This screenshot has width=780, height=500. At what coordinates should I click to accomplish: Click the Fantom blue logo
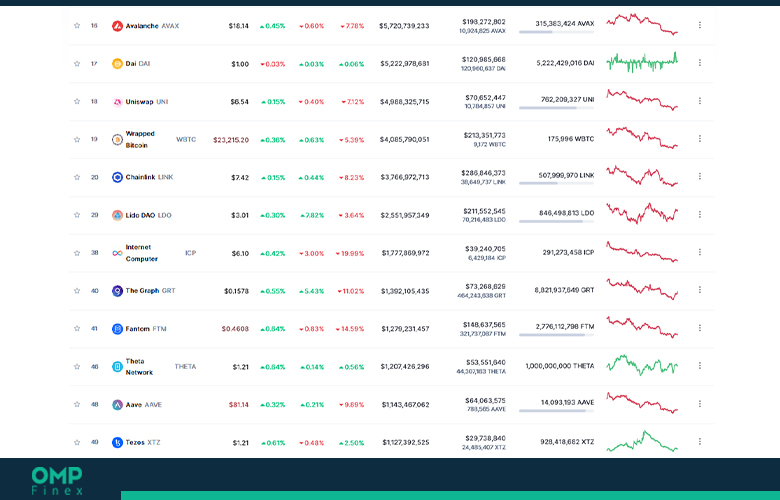click(117, 329)
